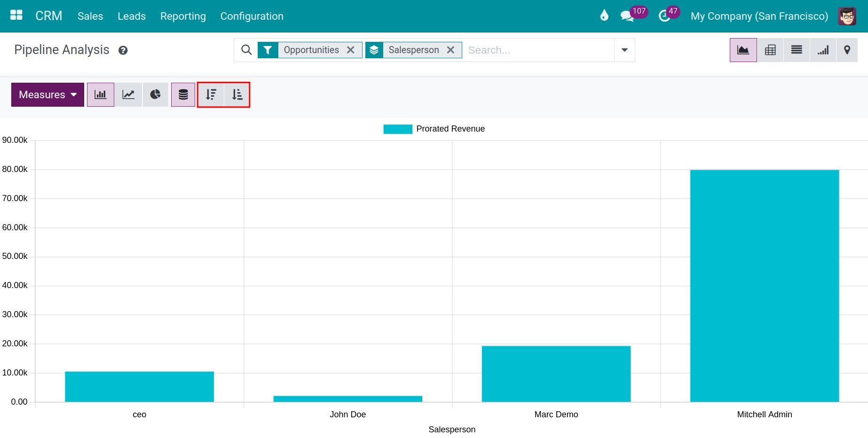This screenshot has height=438, width=868.
Task: Click the ceo bar
Action: [x=140, y=387]
